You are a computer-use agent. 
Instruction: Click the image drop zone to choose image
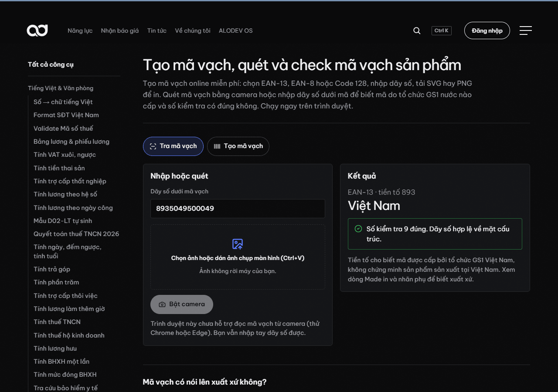[x=238, y=257]
